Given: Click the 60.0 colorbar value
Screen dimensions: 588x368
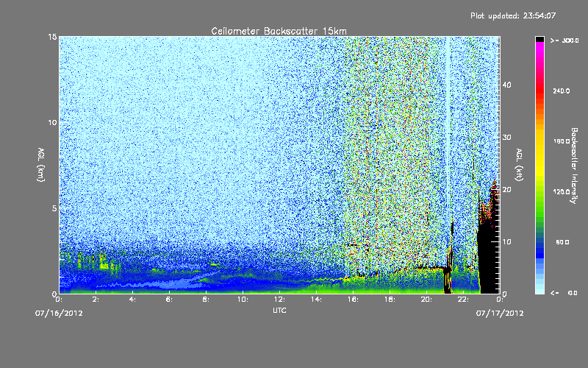Looking at the screenshot, I should [562, 242].
